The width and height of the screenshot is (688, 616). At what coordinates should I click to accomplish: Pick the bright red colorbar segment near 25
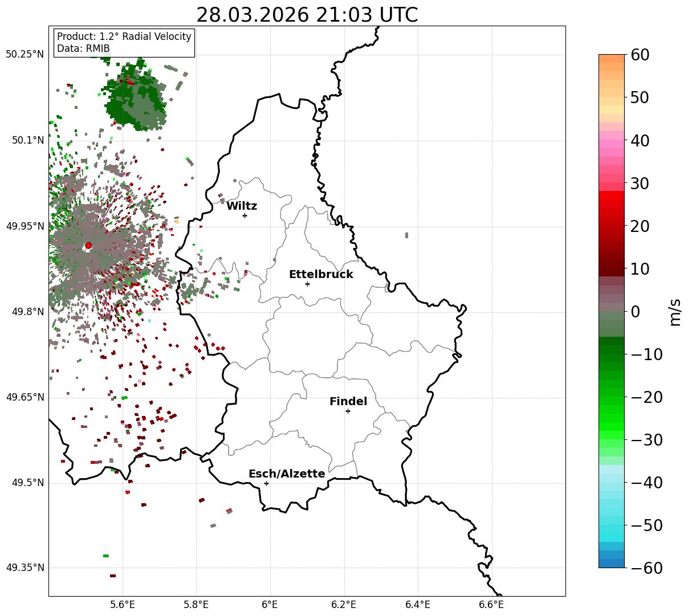click(x=612, y=204)
